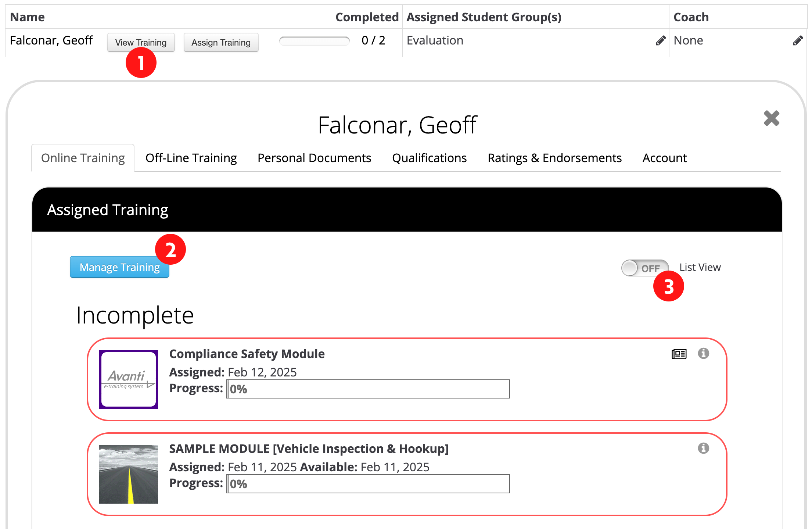The image size is (812, 529).
Task: Click the highway road module thumbnail
Action: 129,474
